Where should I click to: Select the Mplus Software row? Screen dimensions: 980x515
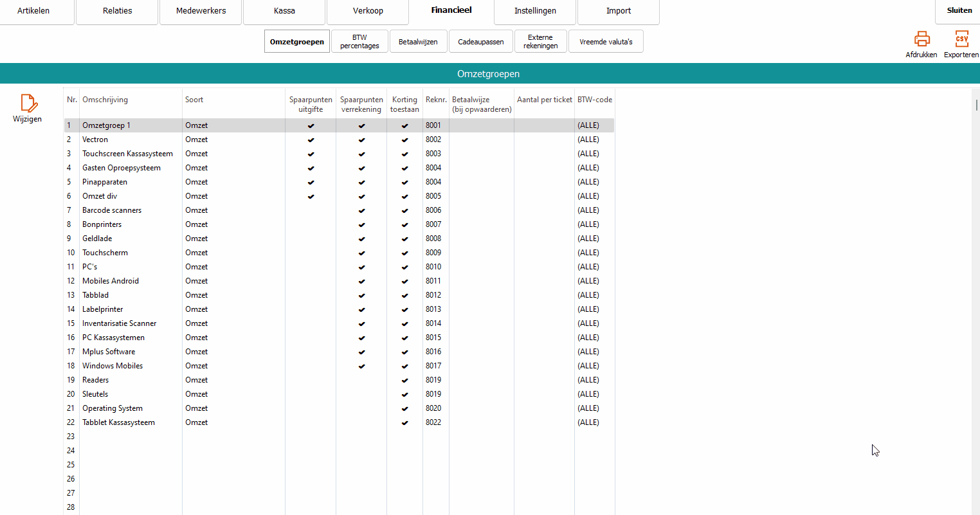(x=109, y=352)
